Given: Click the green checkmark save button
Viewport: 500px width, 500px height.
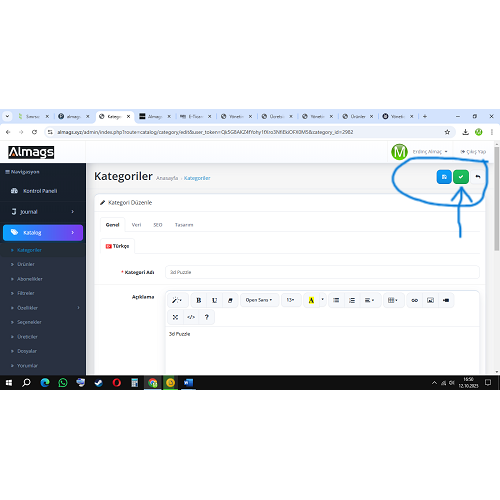Looking at the screenshot, I should [x=461, y=177].
